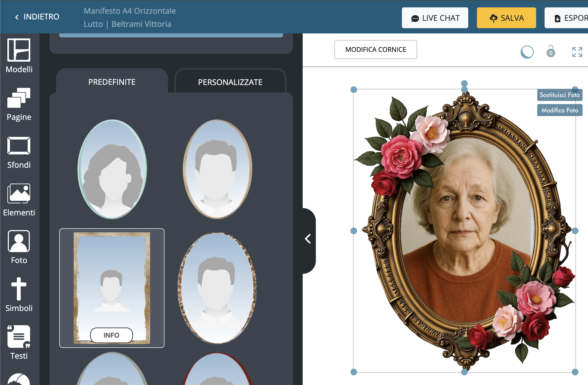Viewport: 588px width, 385px height.
Task: Click the MODIFICA CORNICE button
Action: pos(375,50)
